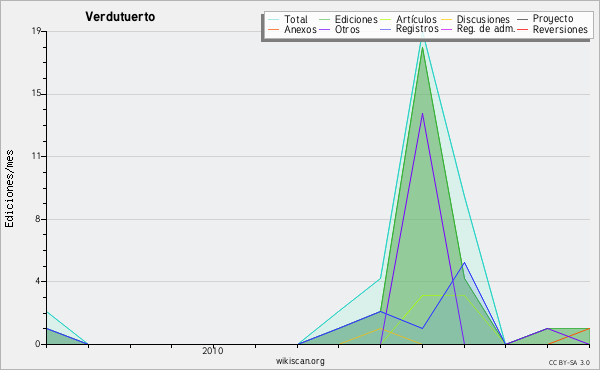
Task: Click the Ediciones legend label
Action: [356, 19]
